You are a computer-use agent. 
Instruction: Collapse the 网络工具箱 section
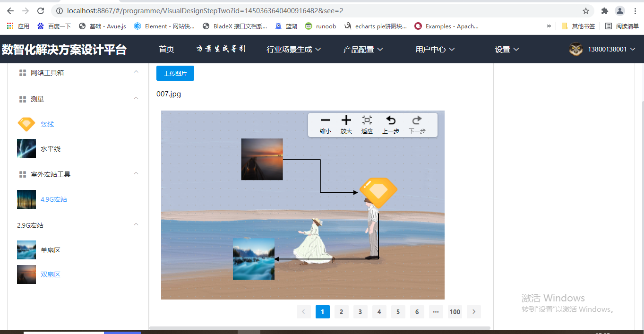(x=136, y=72)
